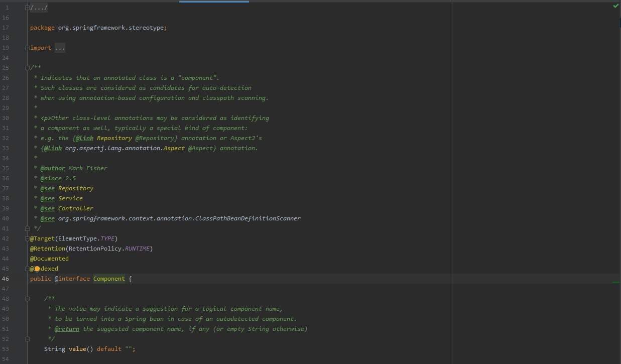The height and width of the screenshot is (364, 621).
Task: Click the green stripe mark on the scrollbar
Action: (x=616, y=282)
